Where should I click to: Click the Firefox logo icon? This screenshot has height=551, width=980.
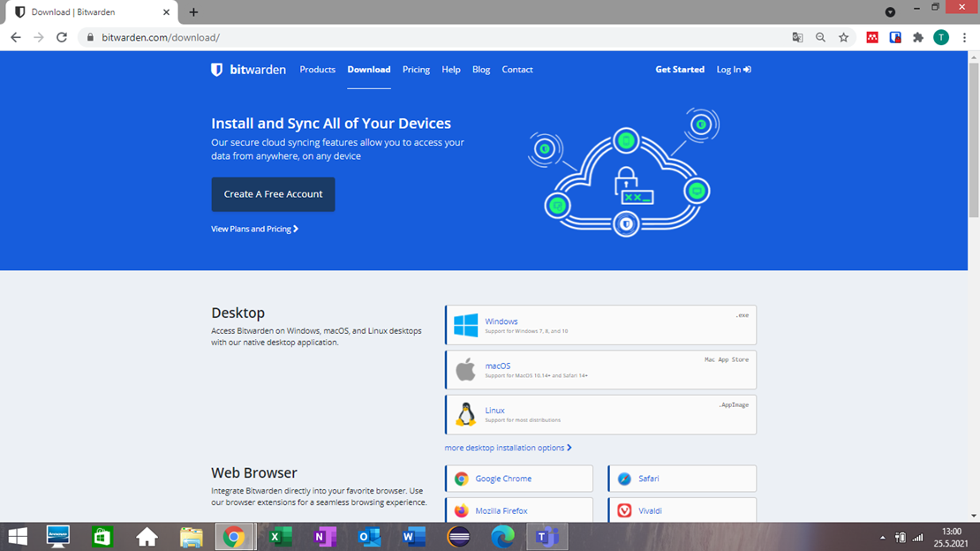[461, 511]
